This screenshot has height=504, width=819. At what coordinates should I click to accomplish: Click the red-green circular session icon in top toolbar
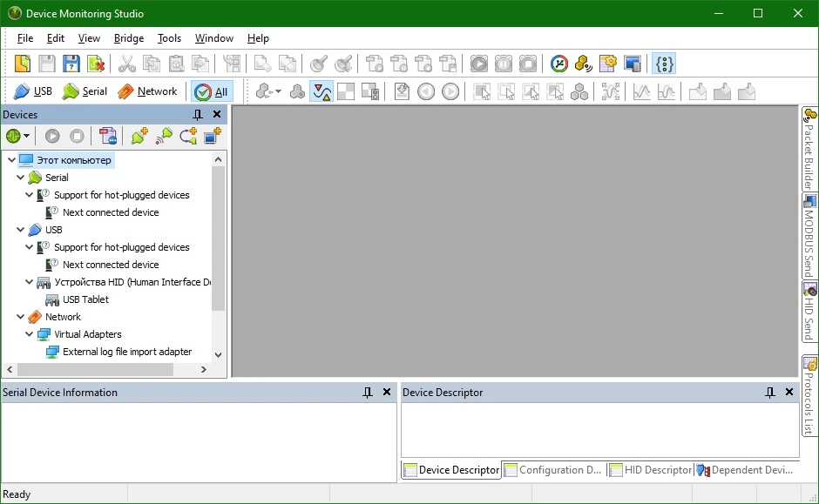(558, 64)
